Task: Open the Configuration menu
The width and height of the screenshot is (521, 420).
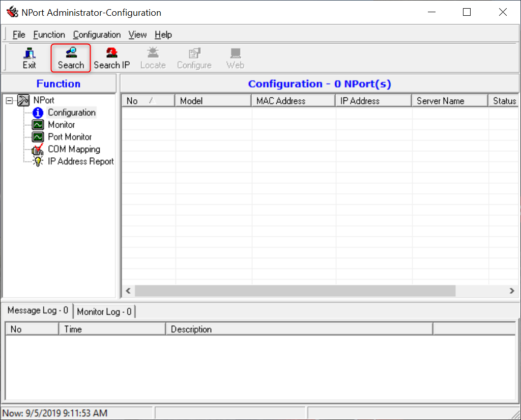Action: [97, 35]
